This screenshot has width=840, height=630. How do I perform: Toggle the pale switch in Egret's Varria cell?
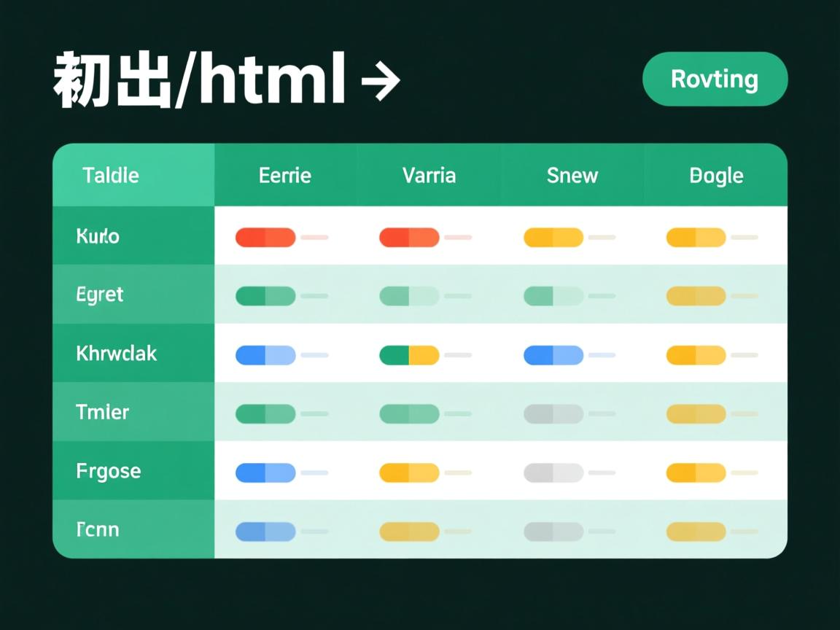click(410, 295)
